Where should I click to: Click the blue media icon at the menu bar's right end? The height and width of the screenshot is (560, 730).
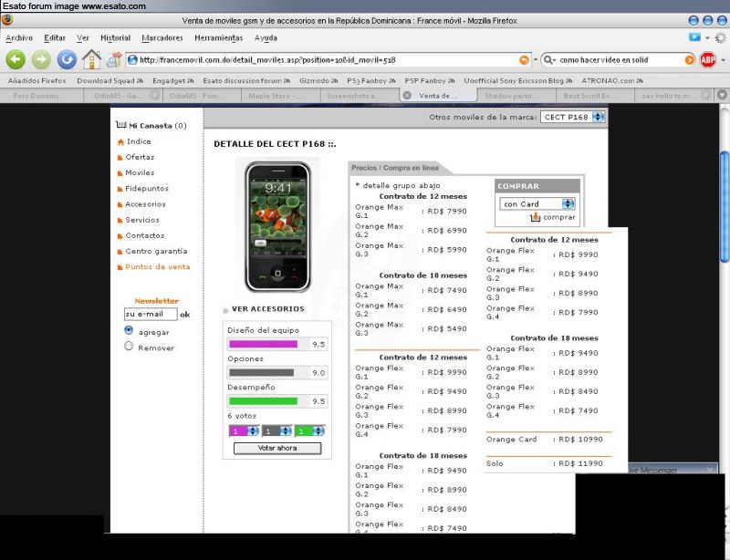click(x=694, y=37)
